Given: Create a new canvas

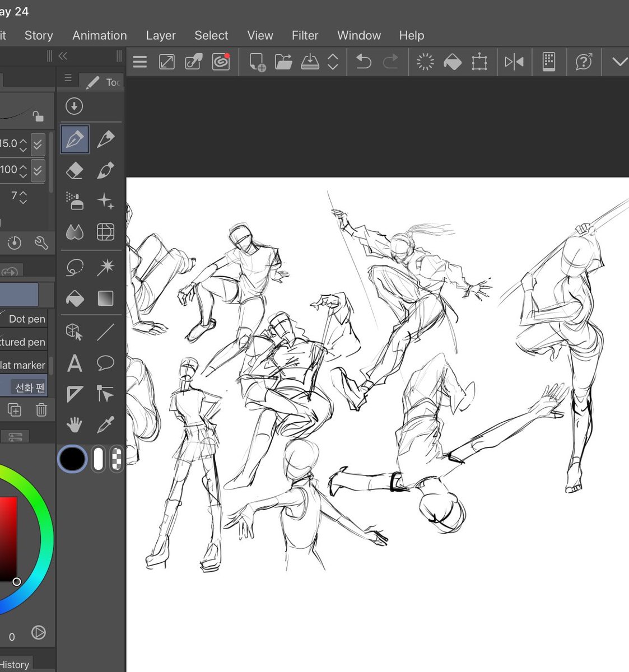Looking at the screenshot, I should pos(257,62).
